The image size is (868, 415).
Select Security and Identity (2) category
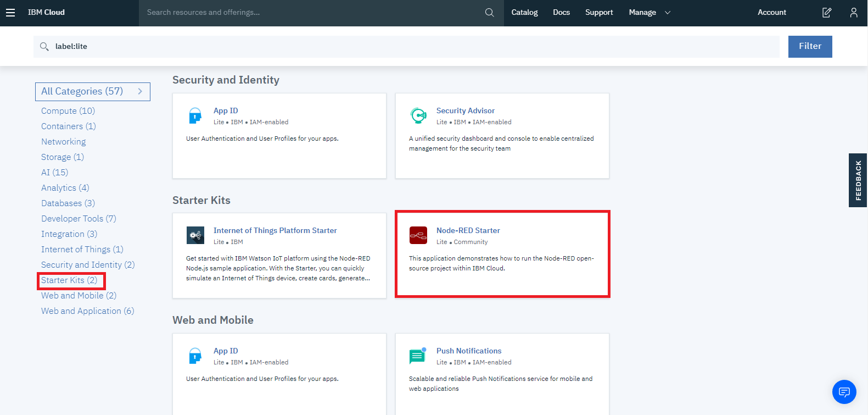pyautogui.click(x=88, y=265)
